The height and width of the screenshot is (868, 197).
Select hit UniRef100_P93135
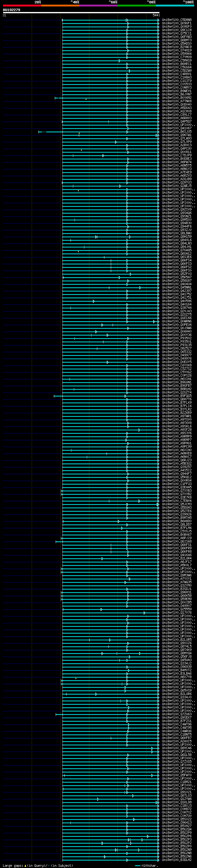176,345
